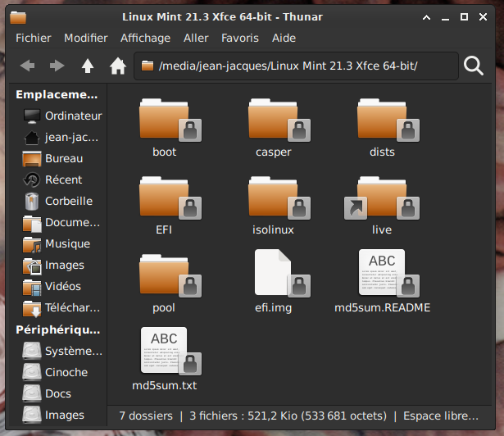The height and width of the screenshot is (436, 504).
Task: Open Bureau in the sidebar
Action: click(53, 158)
